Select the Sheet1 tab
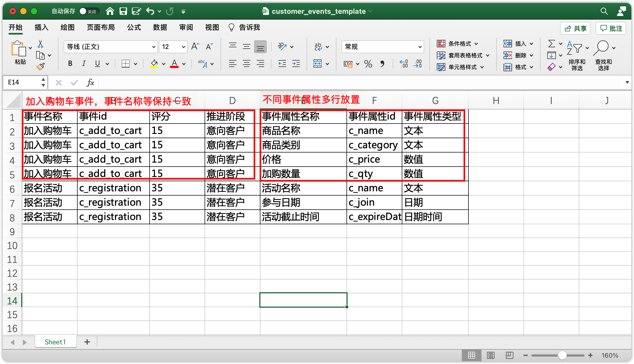This screenshot has width=634, height=364. point(55,342)
